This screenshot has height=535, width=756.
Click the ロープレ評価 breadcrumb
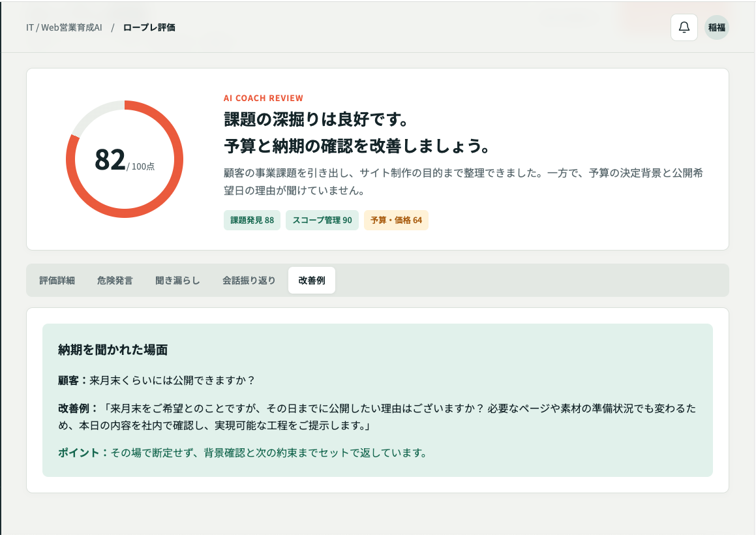[x=149, y=27]
